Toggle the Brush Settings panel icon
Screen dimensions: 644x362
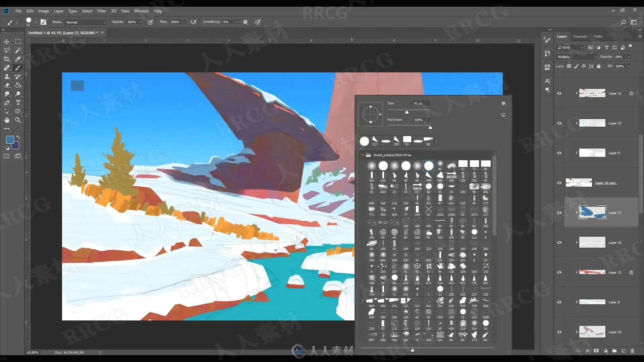[x=43, y=22]
